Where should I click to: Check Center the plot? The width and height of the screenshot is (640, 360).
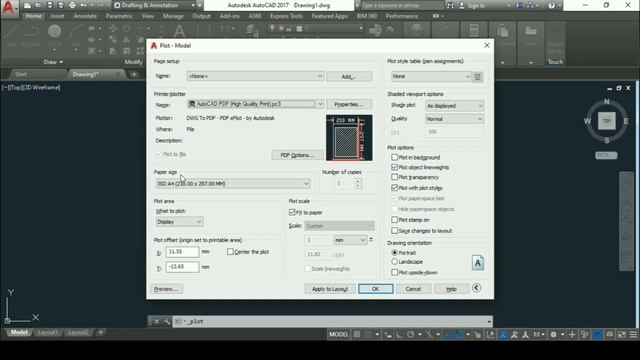230,252
